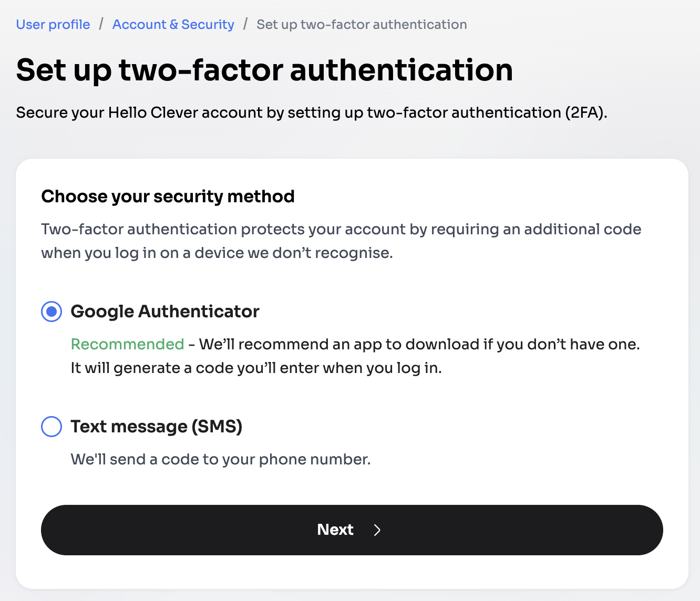Click the chevron arrow icon beside Next

[x=377, y=530]
